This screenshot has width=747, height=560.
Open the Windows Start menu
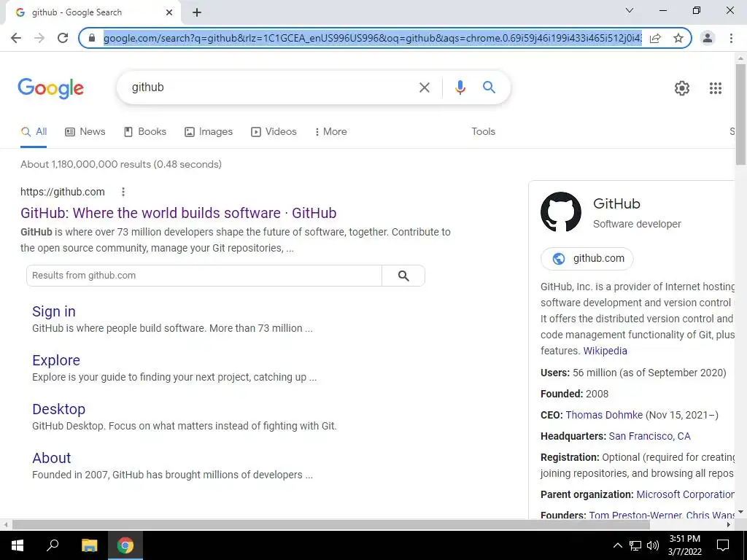point(18,545)
